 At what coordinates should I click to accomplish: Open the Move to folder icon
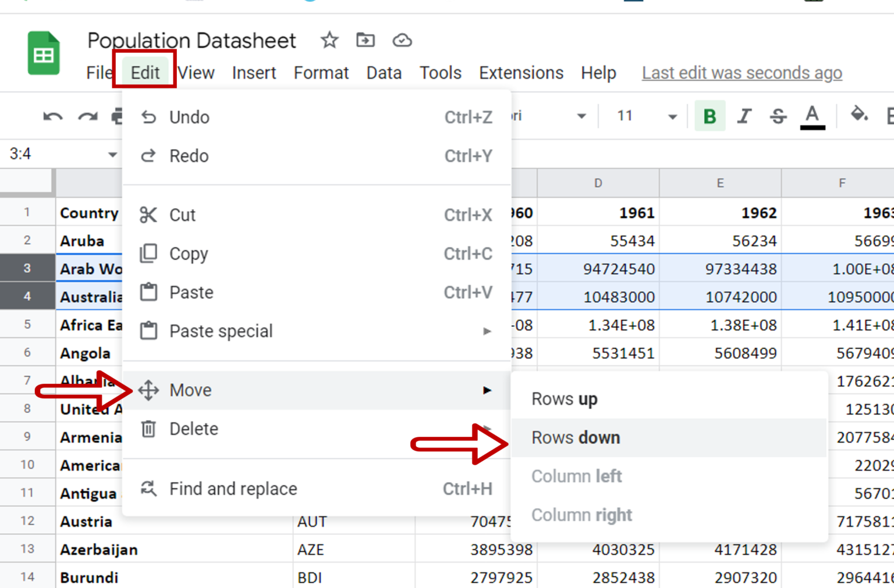(366, 41)
